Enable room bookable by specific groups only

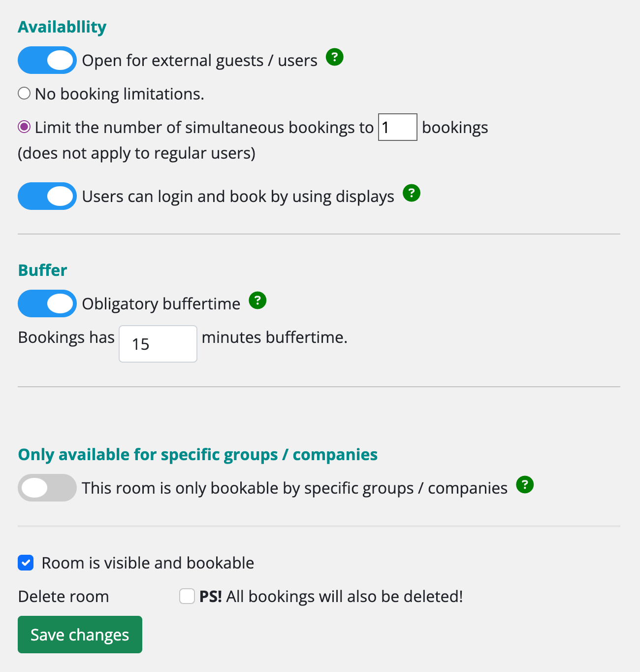pos(47,488)
